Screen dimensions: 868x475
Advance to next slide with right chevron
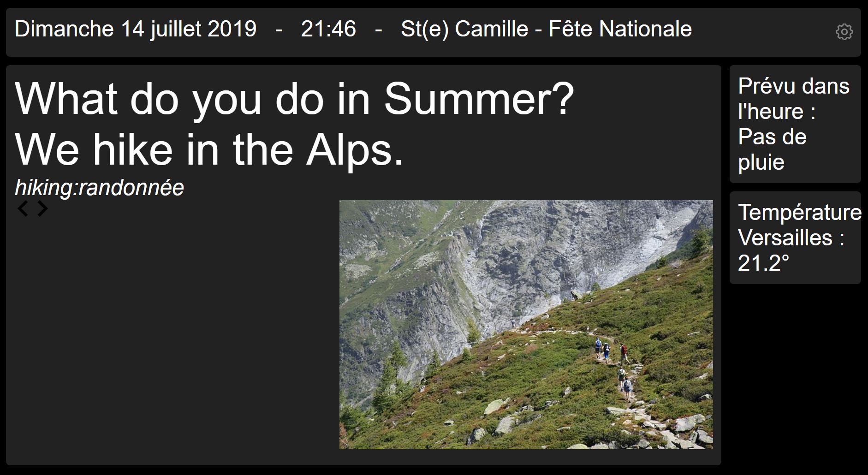42,208
